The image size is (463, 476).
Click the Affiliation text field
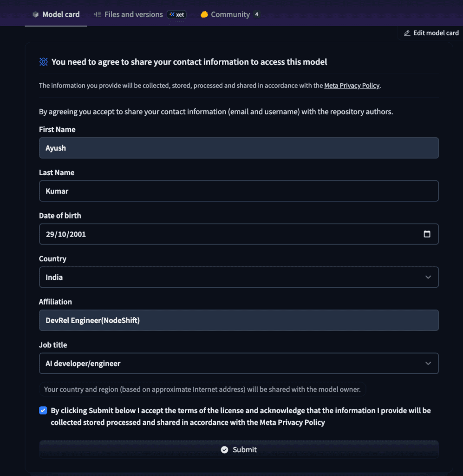239,320
